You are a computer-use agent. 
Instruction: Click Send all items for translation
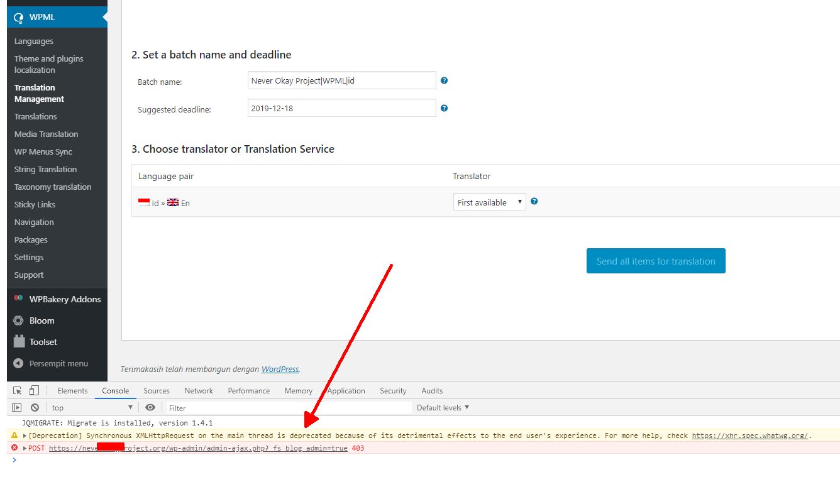[656, 261]
